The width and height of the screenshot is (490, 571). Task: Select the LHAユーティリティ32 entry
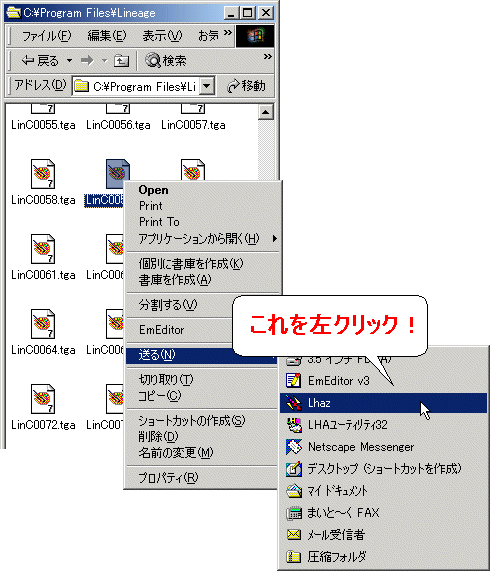click(x=383, y=425)
